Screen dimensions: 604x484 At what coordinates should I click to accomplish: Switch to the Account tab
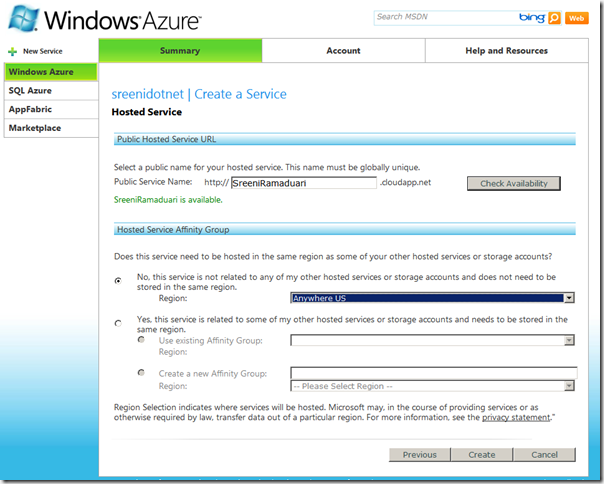(x=344, y=50)
